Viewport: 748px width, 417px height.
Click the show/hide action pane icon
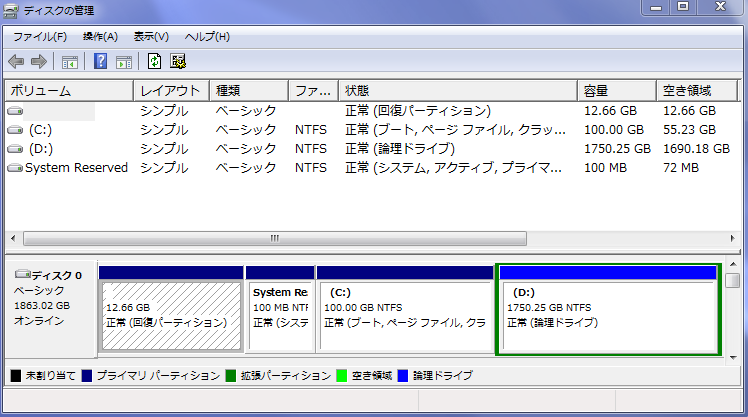(x=124, y=62)
